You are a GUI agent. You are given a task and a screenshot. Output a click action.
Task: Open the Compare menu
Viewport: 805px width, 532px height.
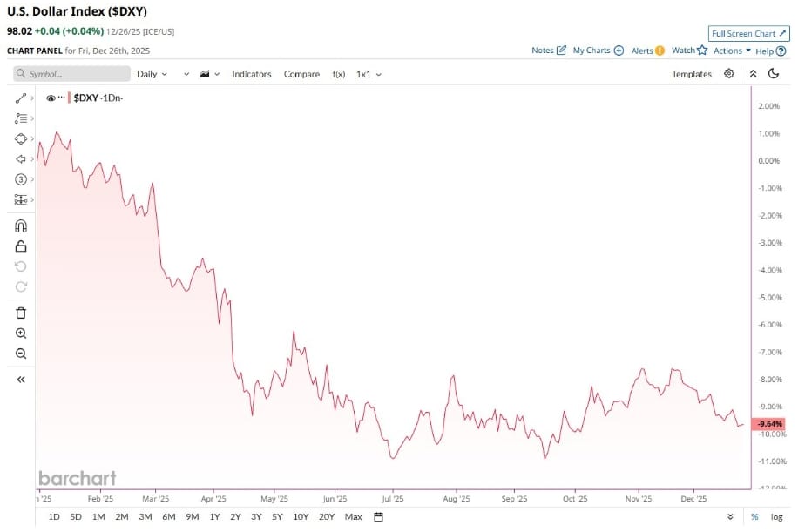click(x=301, y=74)
